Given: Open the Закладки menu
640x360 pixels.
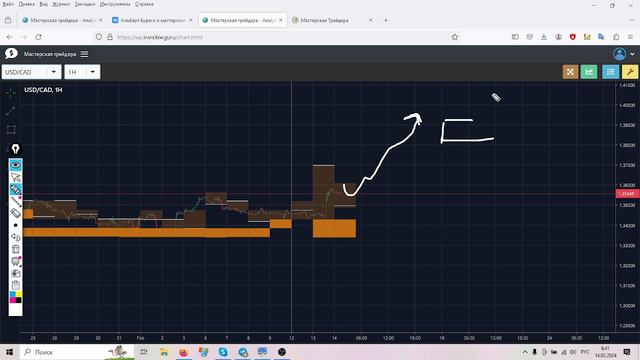Looking at the screenshot, I should [85, 4].
